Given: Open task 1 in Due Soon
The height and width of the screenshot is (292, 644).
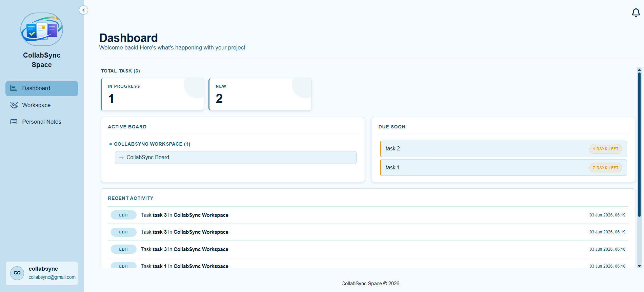Looking at the screenshot, I should tap(503, 168).
